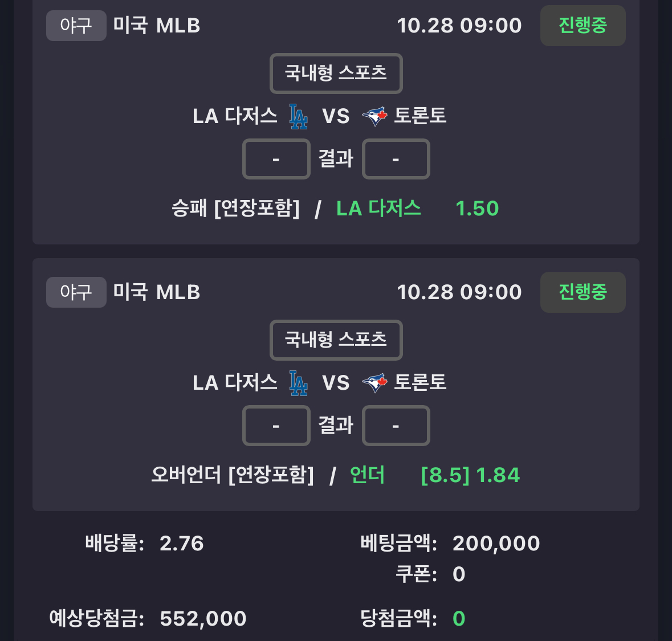Image resolution: width=672 pixels, height=641 pixels.
Task: Select the LA 다저스 result box in the 오버언더 card
Action: coord(276,426)
